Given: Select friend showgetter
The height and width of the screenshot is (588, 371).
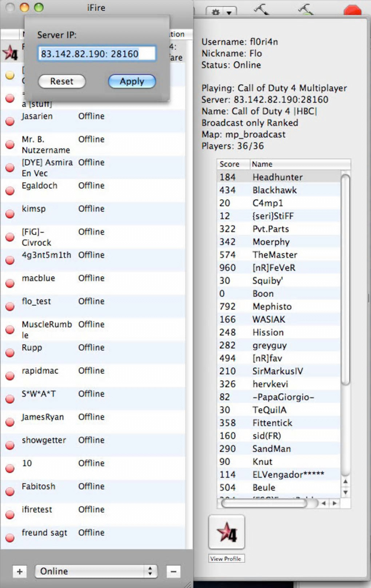Looking at the screenshot, I should [x=93, y=445].
